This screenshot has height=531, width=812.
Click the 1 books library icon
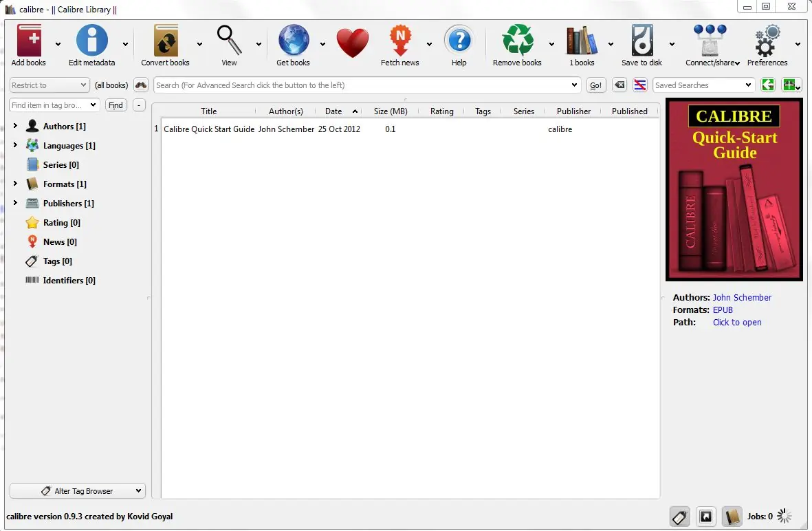pos(582,41)
